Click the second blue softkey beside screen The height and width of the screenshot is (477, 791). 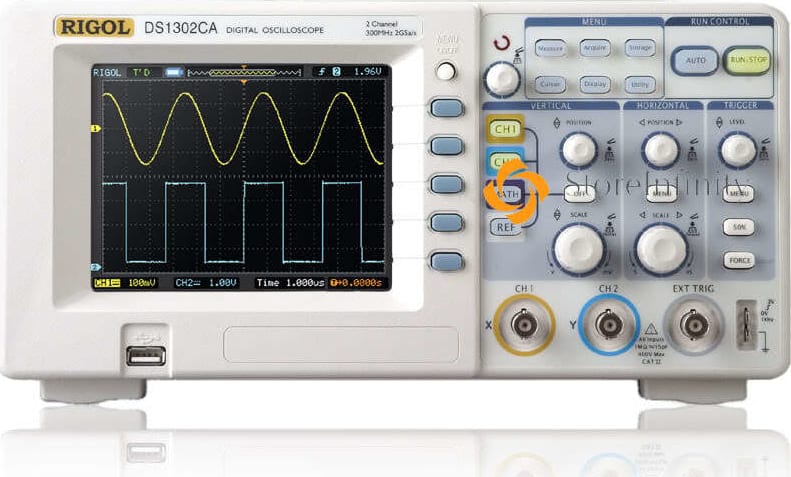447,146
